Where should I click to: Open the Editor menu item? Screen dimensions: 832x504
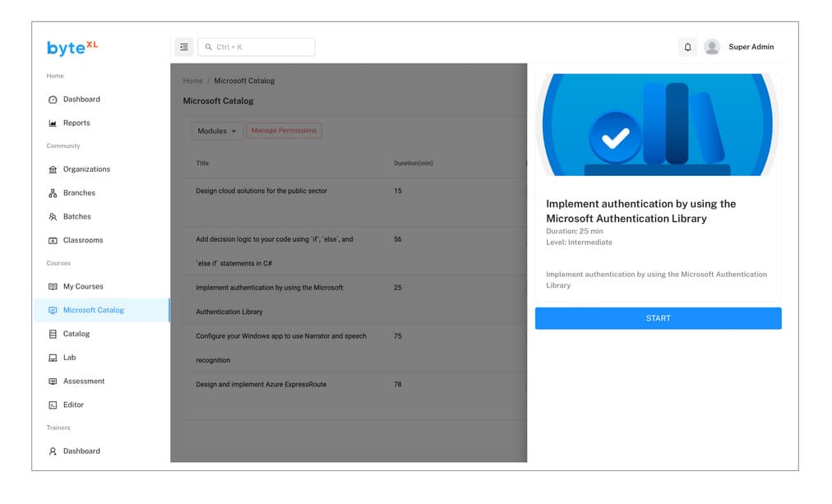(x=101, y=405)
